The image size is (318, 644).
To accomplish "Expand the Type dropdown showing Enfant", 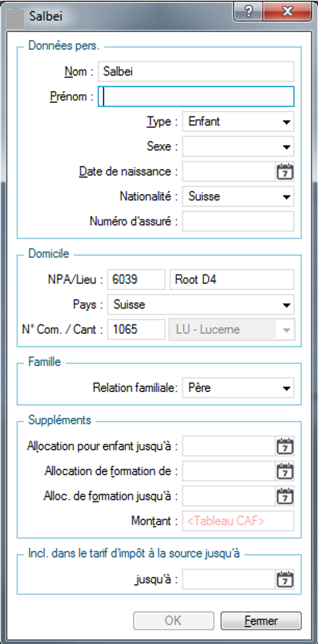I will [238, 122].
